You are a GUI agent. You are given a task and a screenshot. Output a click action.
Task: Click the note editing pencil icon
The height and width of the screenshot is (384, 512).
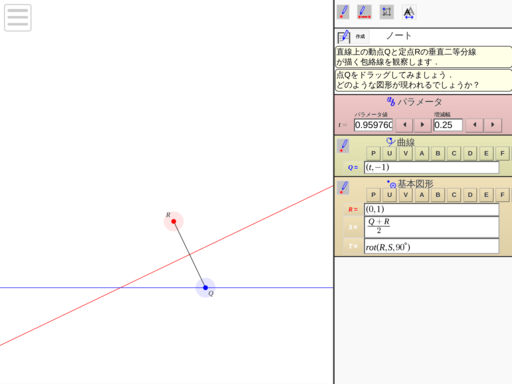coord(344,37)
